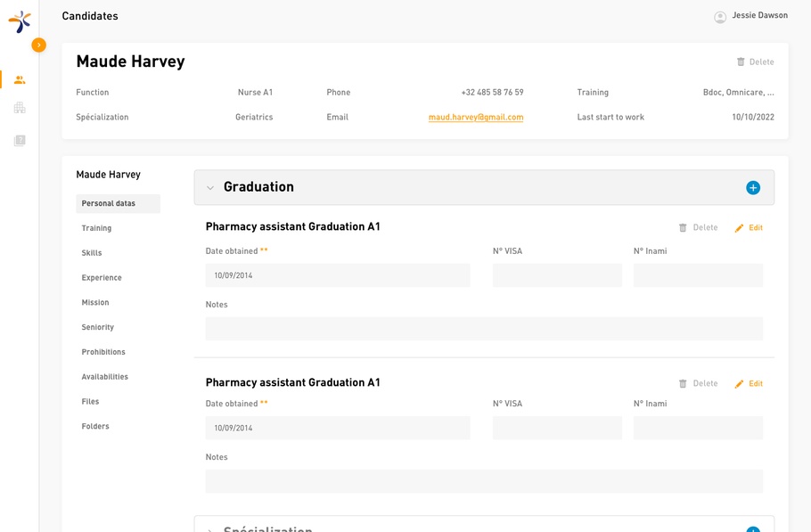Collapse the Graduation section chevron
The height and width of the screenshot is (532, 811).
pyautogui.click(x=210, y=188)
